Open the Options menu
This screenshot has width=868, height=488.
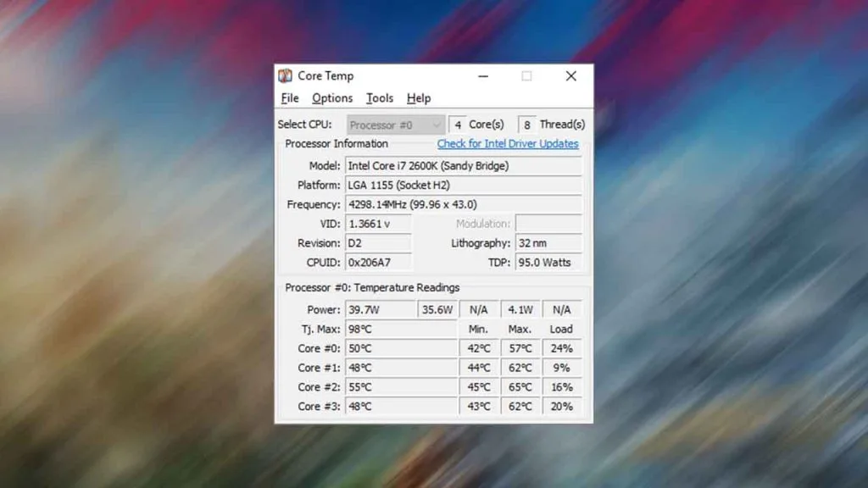coord(332,98)
